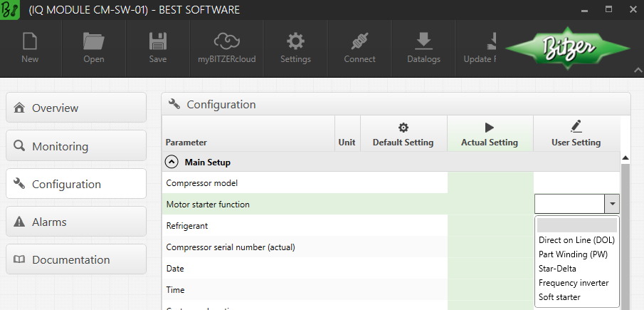This screenshot has width=644, height=310.
Task: Switch to the Monitoring section
Action: tap(76, 146)
